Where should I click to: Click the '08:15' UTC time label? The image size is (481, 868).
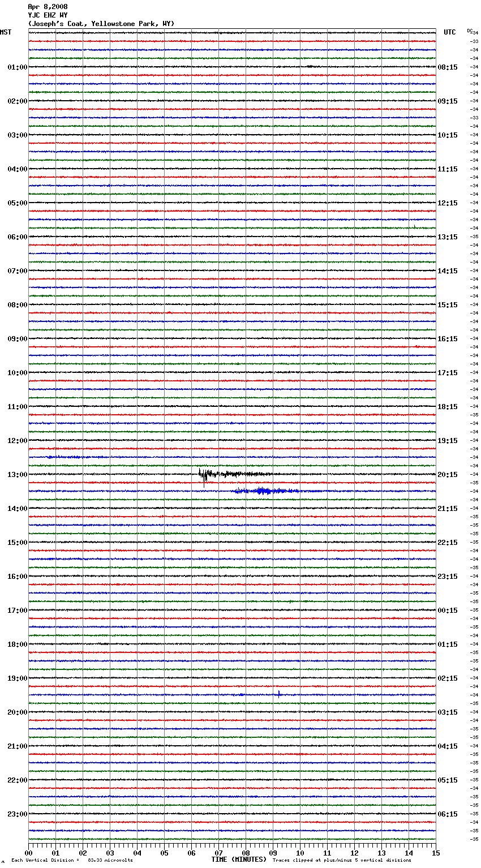click(x=448, y=67)
